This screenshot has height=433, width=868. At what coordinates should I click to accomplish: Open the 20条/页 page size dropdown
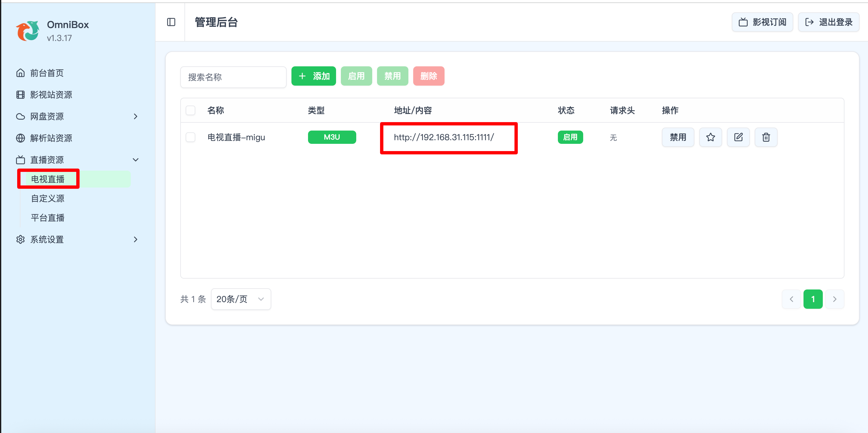pyautogui.click(x=241, y=299)
